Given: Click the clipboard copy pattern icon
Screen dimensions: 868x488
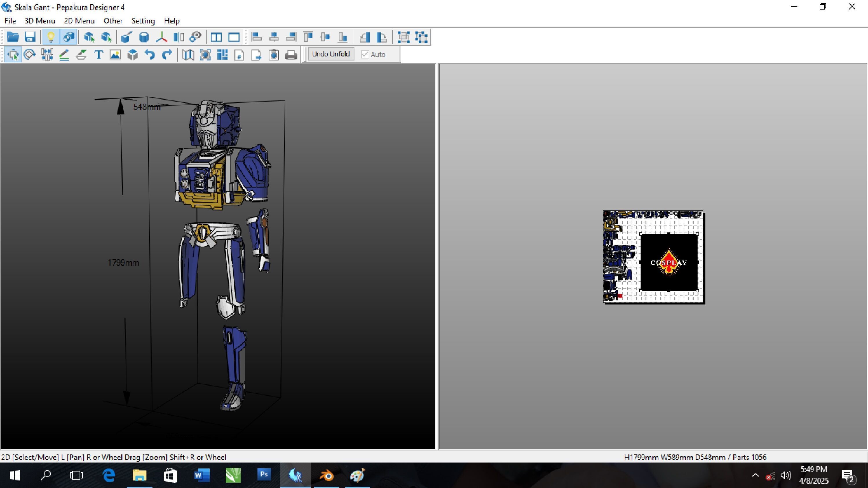Looking at the screenshot, I should [x=274, y=54].
